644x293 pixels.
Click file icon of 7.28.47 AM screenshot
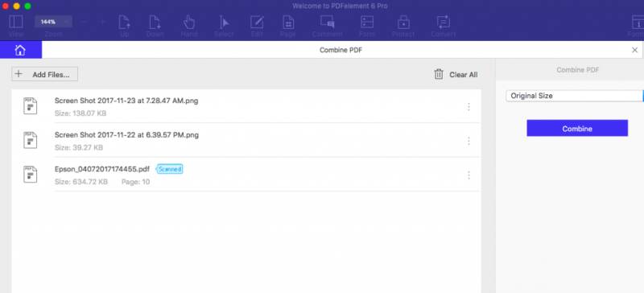[31, 106]
